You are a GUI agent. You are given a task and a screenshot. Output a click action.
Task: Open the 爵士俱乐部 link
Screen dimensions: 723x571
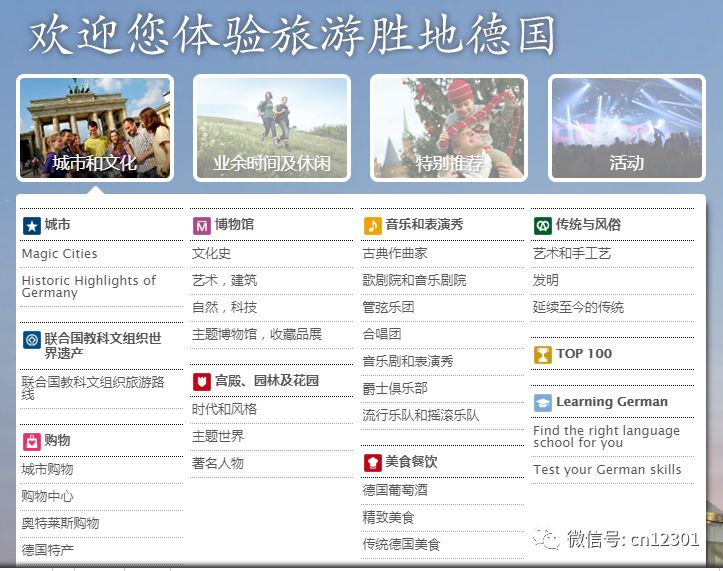point(395,388)
